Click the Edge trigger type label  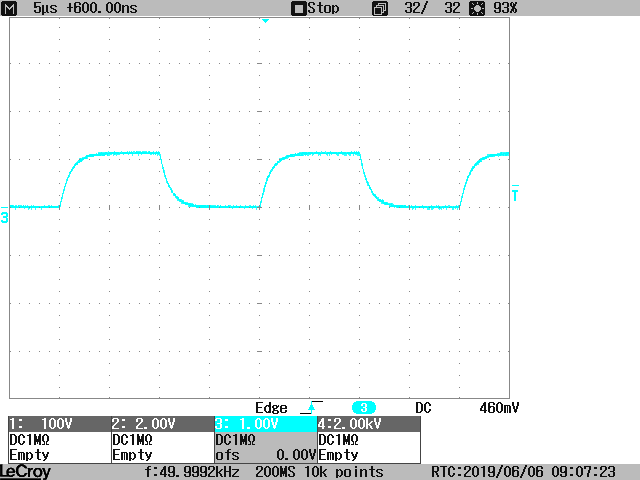271,408
